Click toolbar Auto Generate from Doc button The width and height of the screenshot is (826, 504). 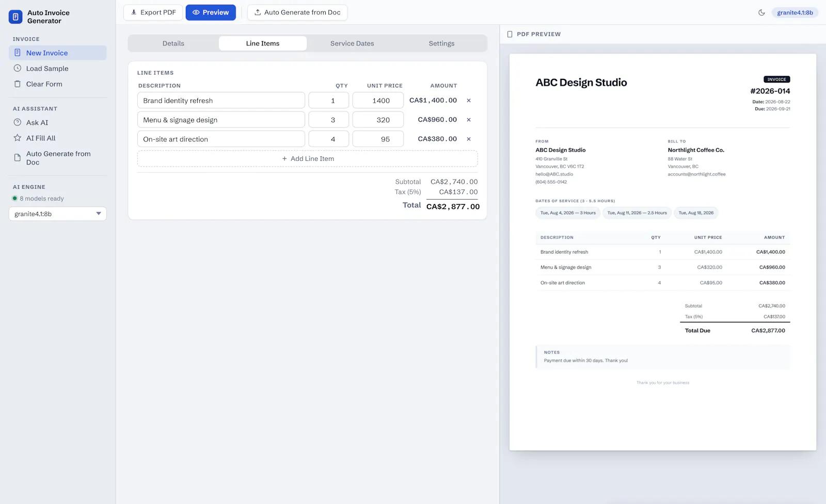click(297, 12)
